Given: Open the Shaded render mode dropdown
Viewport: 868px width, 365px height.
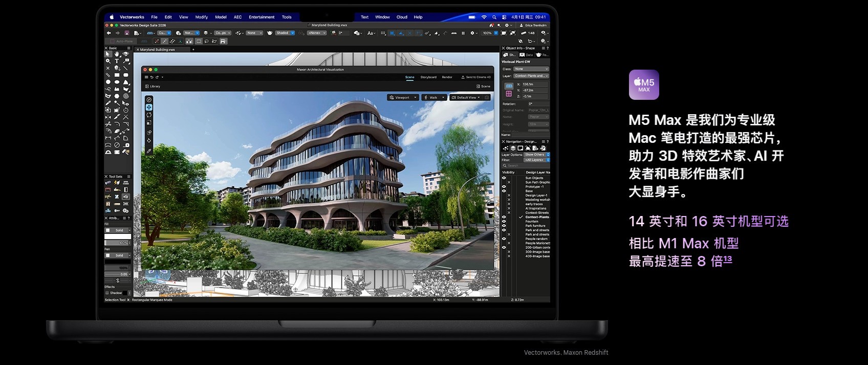Looking at the screenshot, I should coord(285,33).
